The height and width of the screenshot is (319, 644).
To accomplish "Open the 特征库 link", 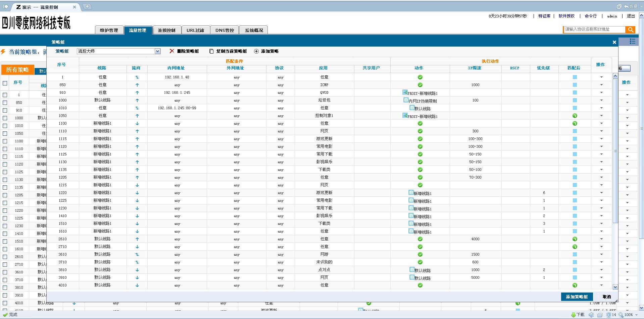I will click(x=544, y=16).
